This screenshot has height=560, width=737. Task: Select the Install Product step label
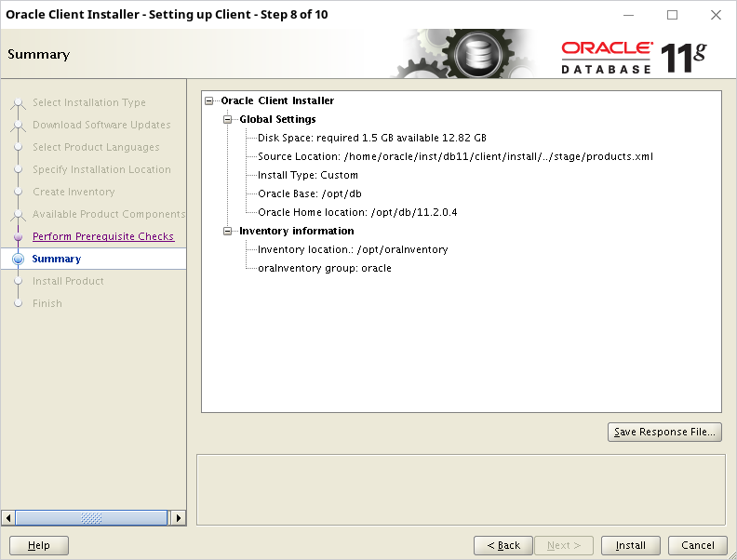tap(68, 281)
